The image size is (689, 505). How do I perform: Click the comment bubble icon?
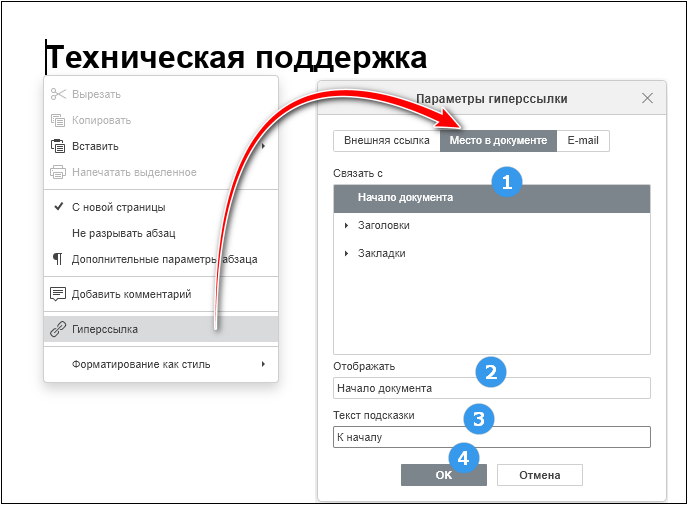[x=58, y=294]
